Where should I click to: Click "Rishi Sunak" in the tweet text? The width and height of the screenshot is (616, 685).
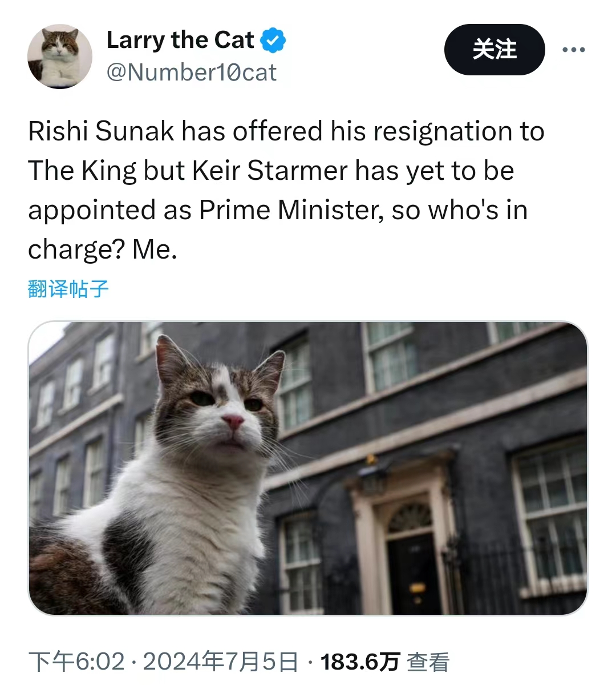(x=101, y=131)
